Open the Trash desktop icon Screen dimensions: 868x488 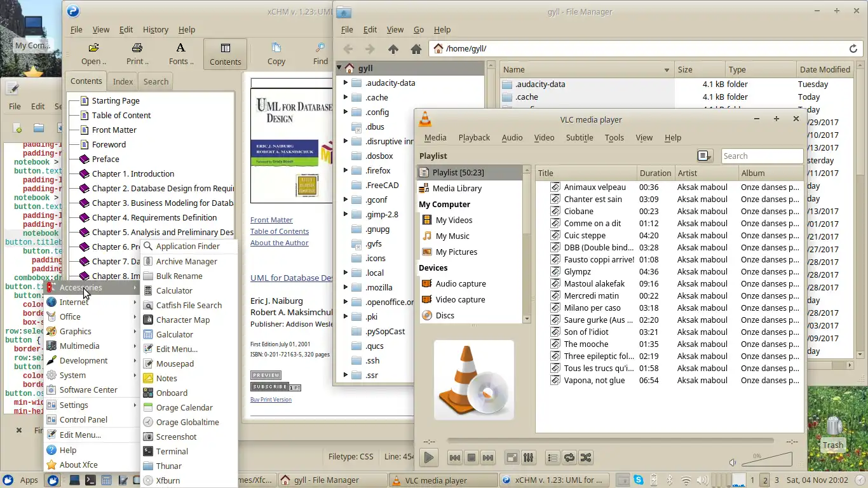832,432
